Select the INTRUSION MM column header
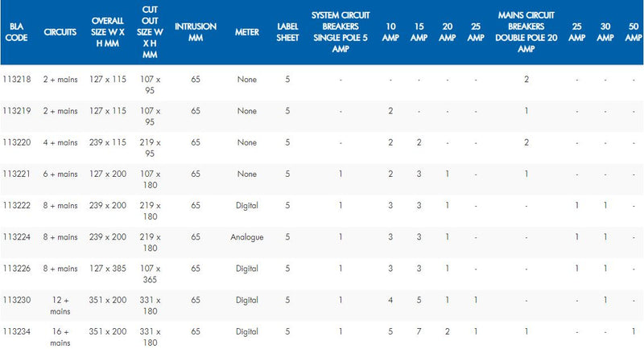Viewport: 644px width, 349px height. [x=196, y=32]
